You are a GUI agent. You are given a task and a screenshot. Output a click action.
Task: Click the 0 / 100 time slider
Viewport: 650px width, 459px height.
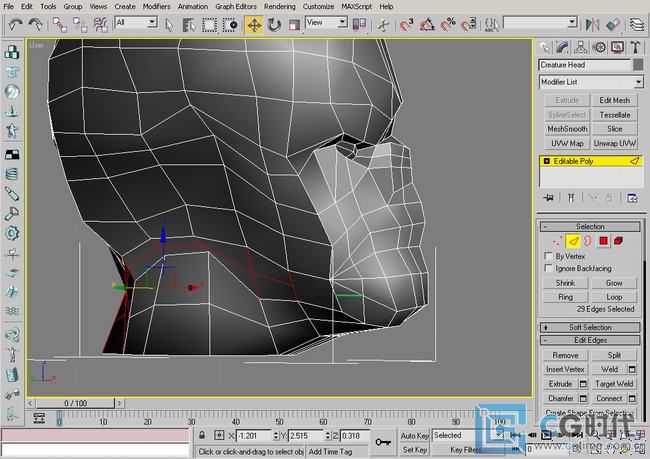tap(75, 403)
